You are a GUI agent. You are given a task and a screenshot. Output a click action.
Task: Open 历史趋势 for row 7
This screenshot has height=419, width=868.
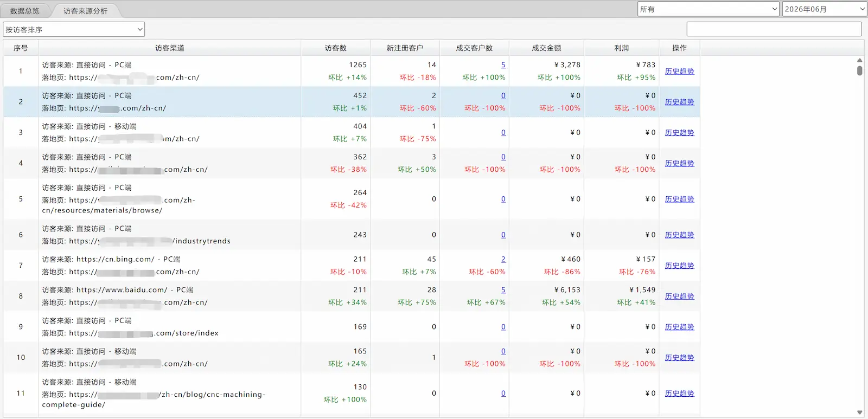click(x=679, y=266)
